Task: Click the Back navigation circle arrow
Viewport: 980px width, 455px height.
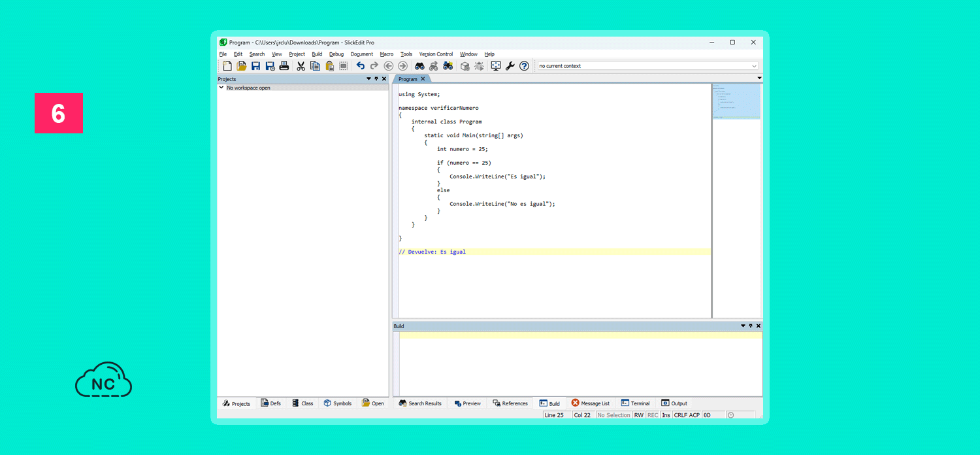Action: (x=389, y=66)
